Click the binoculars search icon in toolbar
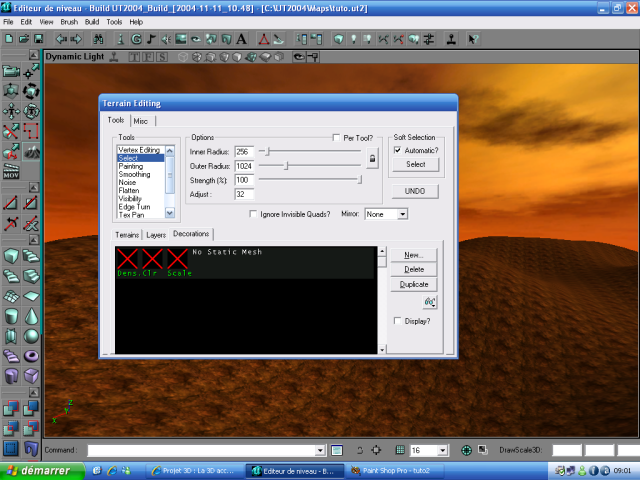 tap(98, 39)
